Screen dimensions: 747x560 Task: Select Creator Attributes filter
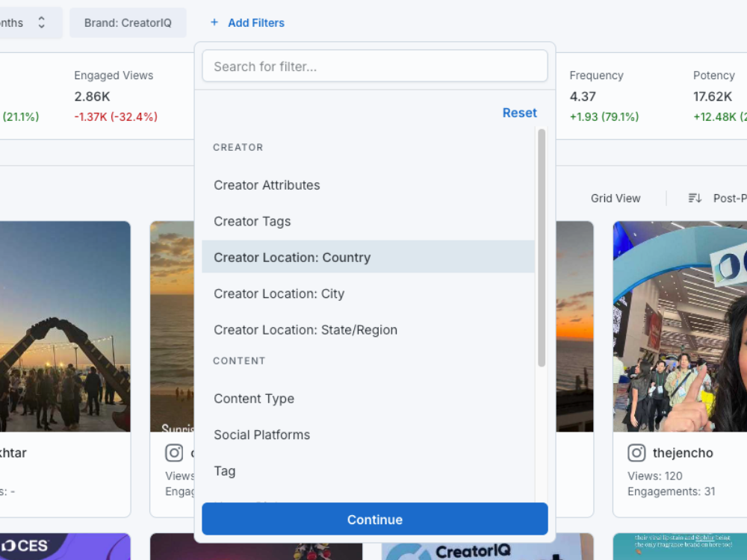click(267, 185)
